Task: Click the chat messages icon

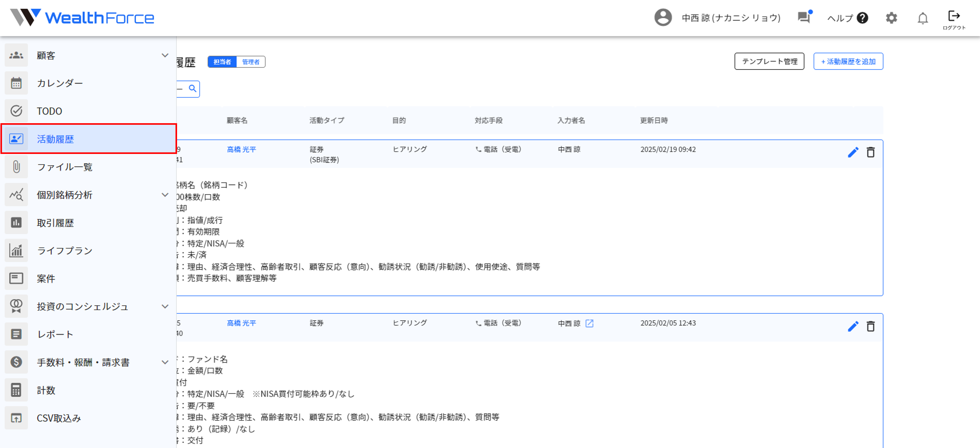Action: pos(804,17)
